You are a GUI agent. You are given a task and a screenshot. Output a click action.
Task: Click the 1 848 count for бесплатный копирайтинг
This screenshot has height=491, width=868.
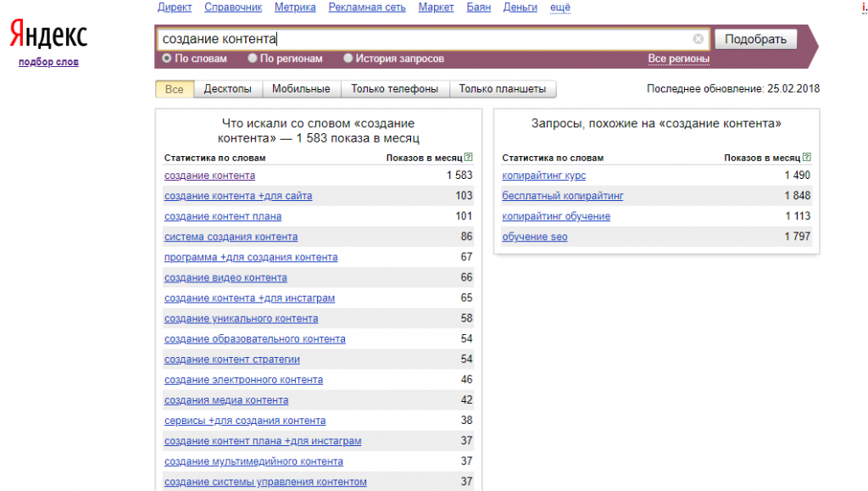click(x=797, y=196)
